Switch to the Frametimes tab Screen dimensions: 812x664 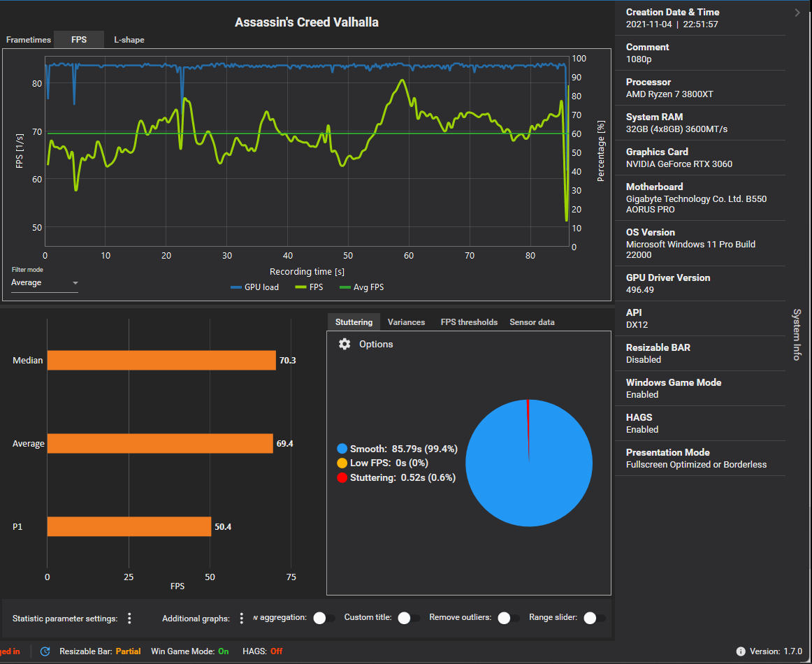point(29,39)
